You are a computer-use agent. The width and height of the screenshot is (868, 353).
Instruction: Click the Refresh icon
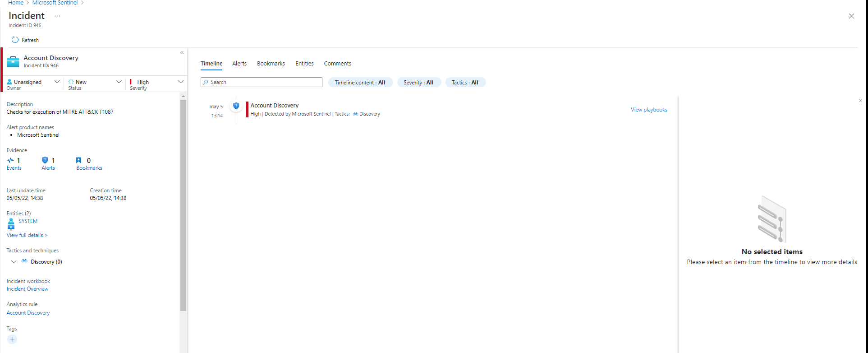15,40
